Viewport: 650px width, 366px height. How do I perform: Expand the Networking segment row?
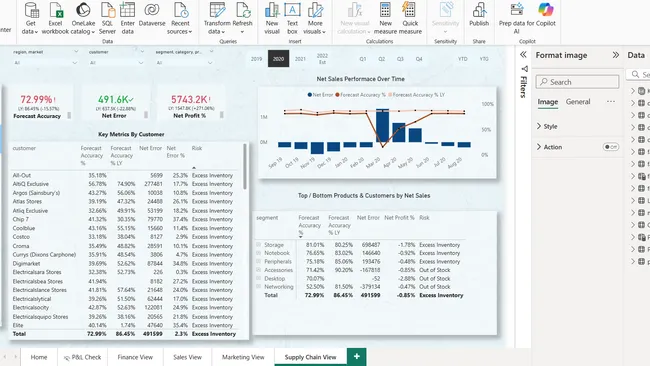tap(258, 286)
